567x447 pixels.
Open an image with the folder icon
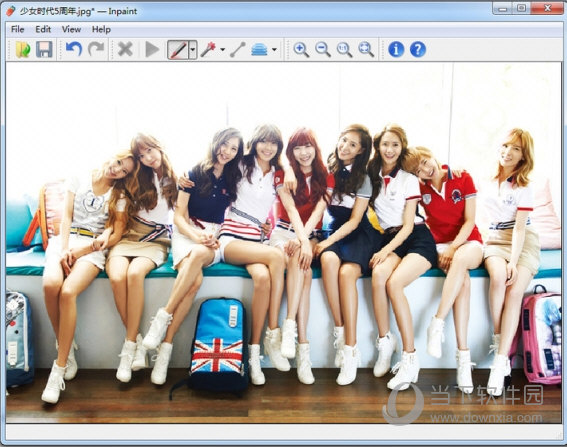click(23, 49)
